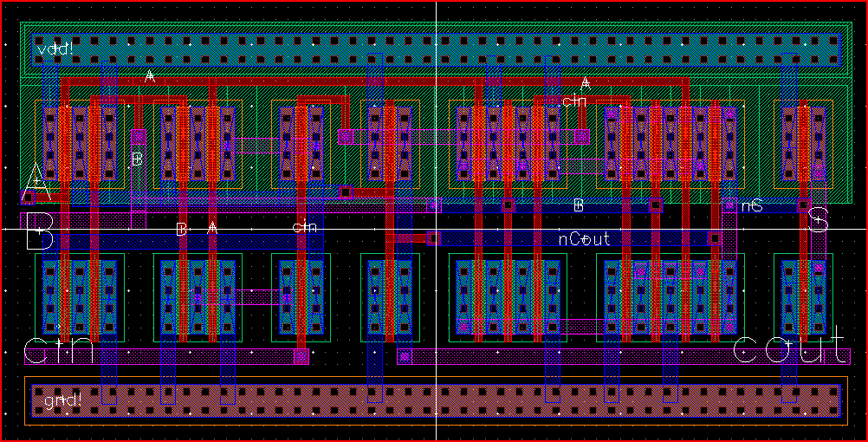Click the "gnd!" label on the bottom rail

(x=62, y=400)
